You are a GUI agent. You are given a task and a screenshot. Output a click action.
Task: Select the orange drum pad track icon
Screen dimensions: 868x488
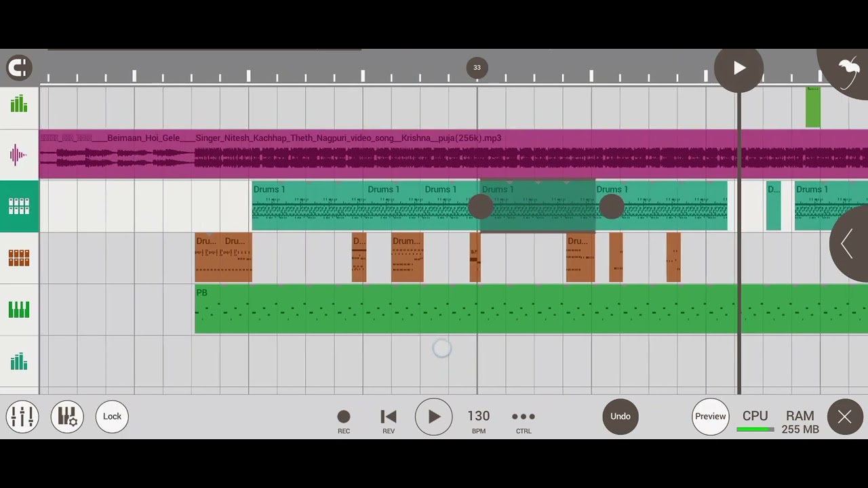coord(19,258)
